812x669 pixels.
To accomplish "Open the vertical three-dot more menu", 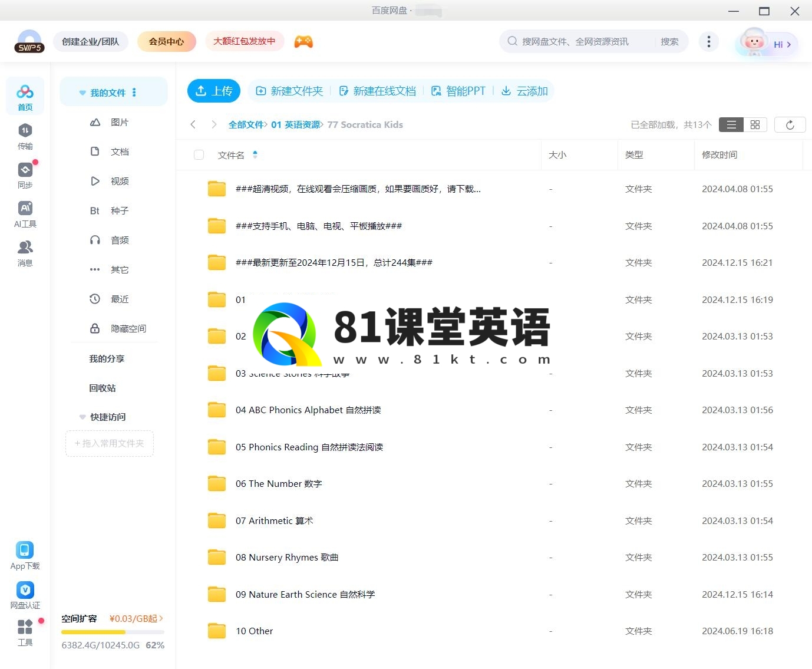I will pyautogui.click(x=708, y=41).
